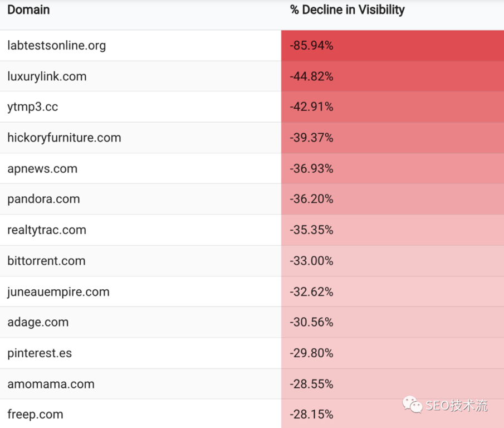The image size is (504, 428).
Task: Select the apnews.com row
Action: [x=42, y=169]
